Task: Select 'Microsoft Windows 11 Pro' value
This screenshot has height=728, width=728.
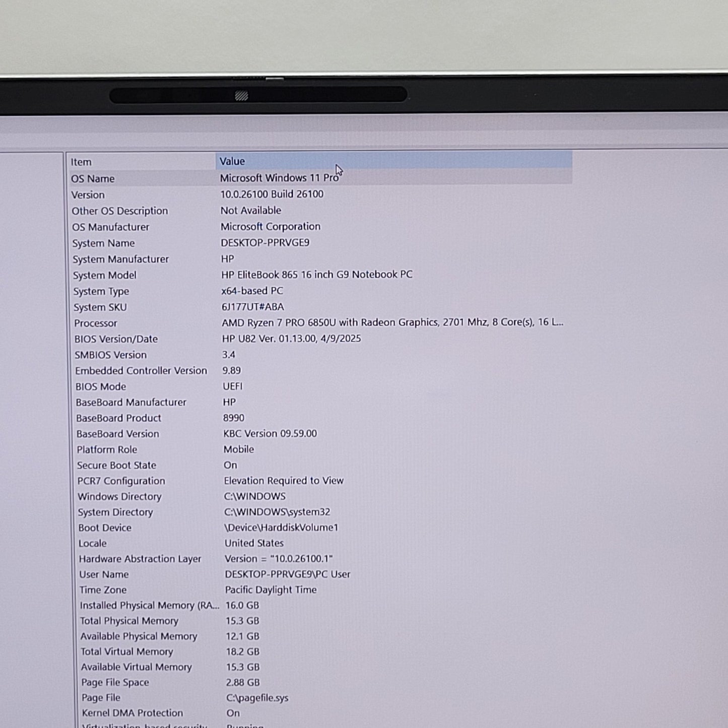Action: 279,178
